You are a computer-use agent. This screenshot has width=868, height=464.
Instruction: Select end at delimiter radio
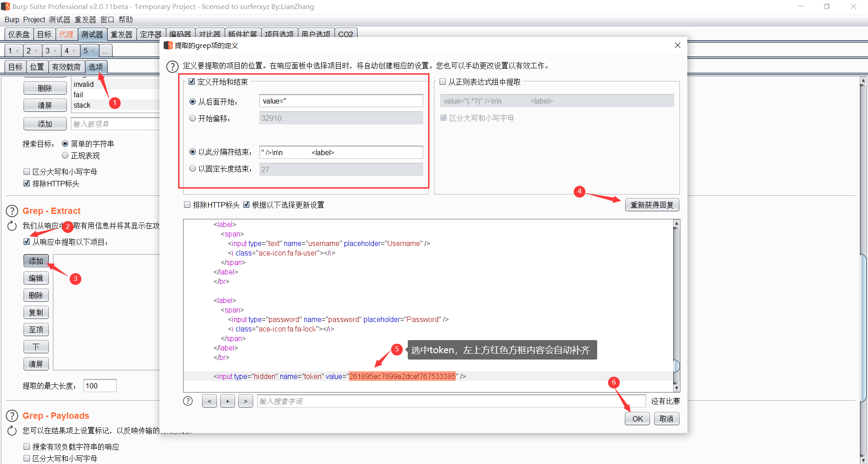(193, 152)
